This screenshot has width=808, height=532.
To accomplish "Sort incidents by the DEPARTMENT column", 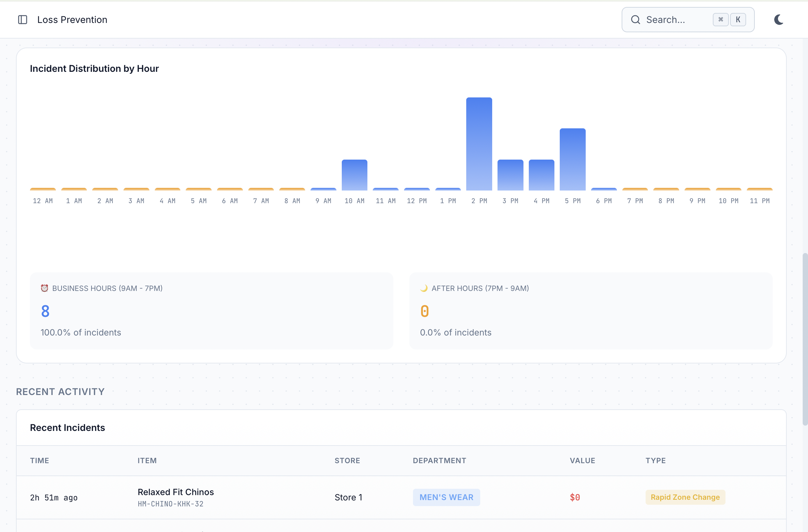I will [x=439, y=461].
